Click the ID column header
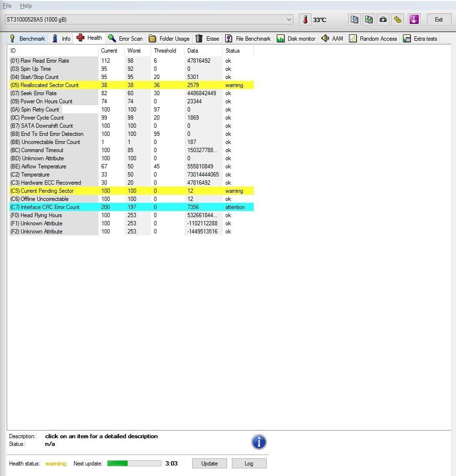 pyautogui.click(x=53, y=51)
